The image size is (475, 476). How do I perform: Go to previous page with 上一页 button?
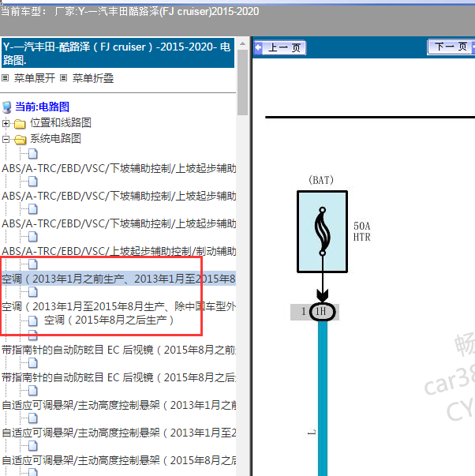[280, 47]
